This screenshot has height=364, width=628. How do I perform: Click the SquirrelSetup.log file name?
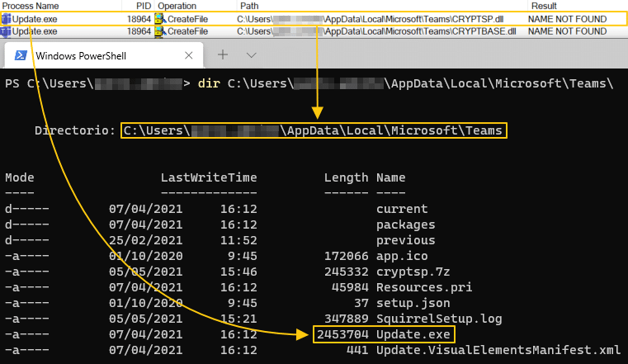coord(439,319)
